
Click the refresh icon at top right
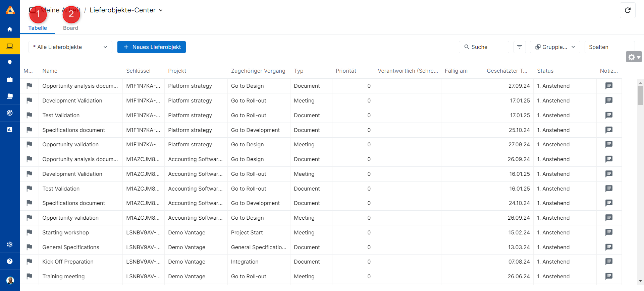(628, 10)
